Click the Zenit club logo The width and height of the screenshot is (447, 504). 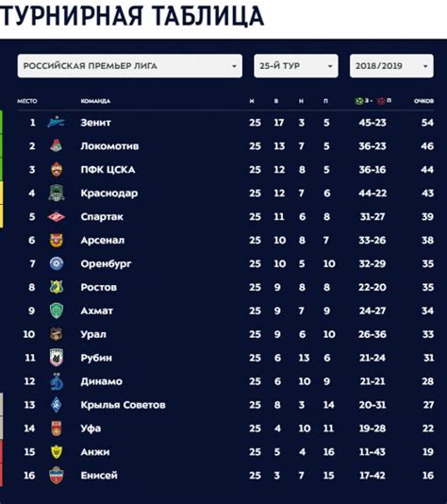coord(57,122)
